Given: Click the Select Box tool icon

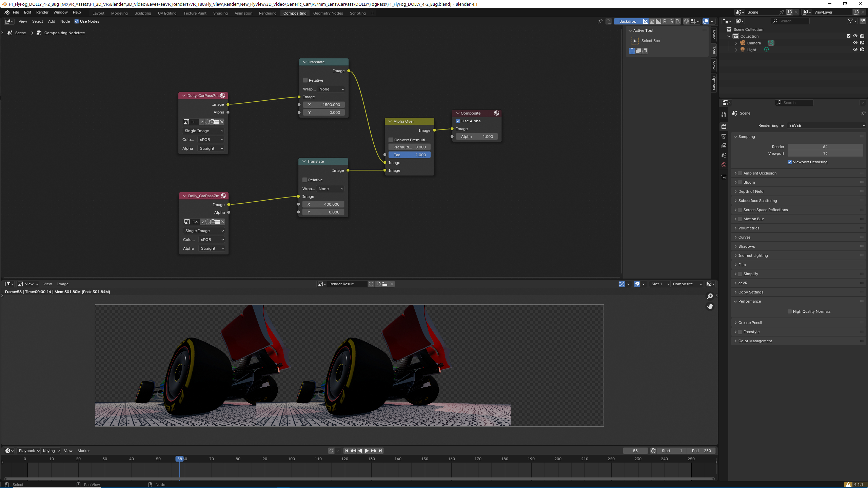Looking at the screenshot, I should [634, 41].
